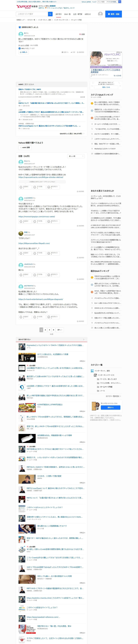
Task: Open the インターネット、通信 category icon
Action: pyautogui.click(x=92, y=371)
